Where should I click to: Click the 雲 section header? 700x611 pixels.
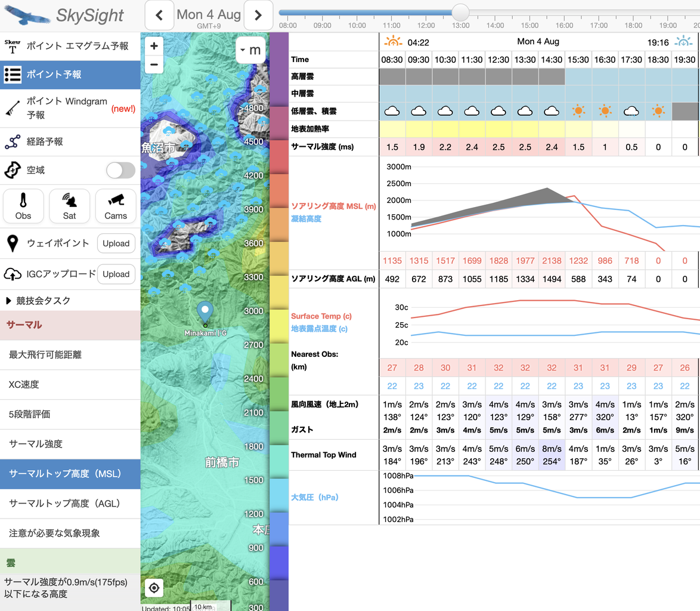pyautogui.click(x=70, y=562)
